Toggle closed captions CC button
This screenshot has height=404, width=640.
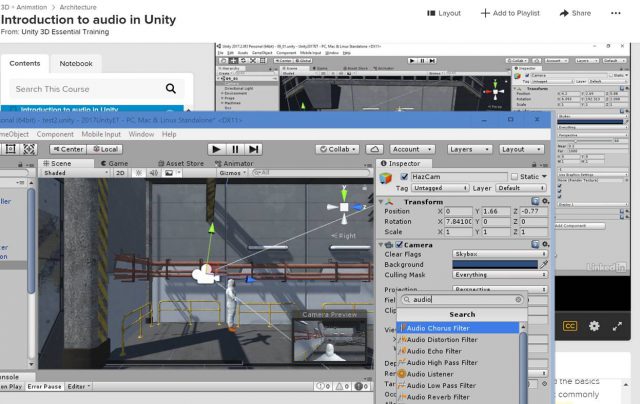pos(570,326)
